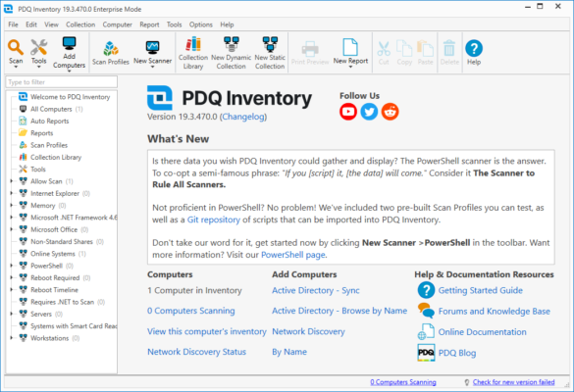Click the Online Documentation page icon
Image resolution: width=574 pixels, height=392 pixels.
426,331
